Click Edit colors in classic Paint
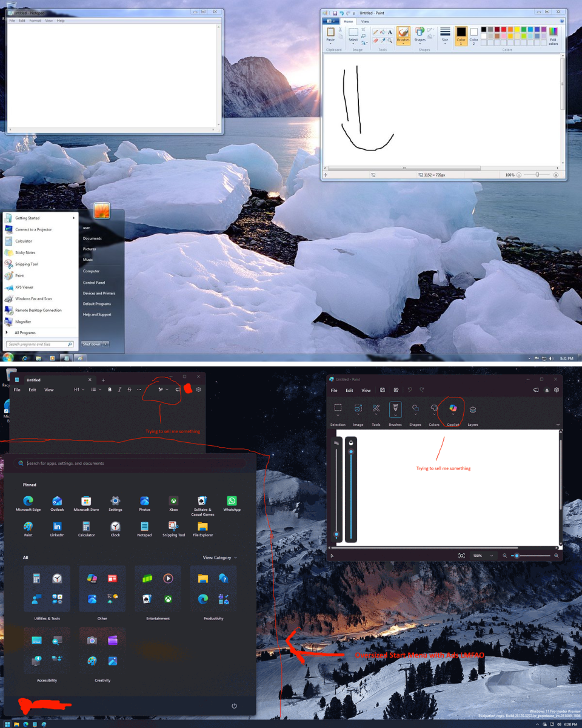This screenshot has height=728, width=582. [x=554, y=36]
